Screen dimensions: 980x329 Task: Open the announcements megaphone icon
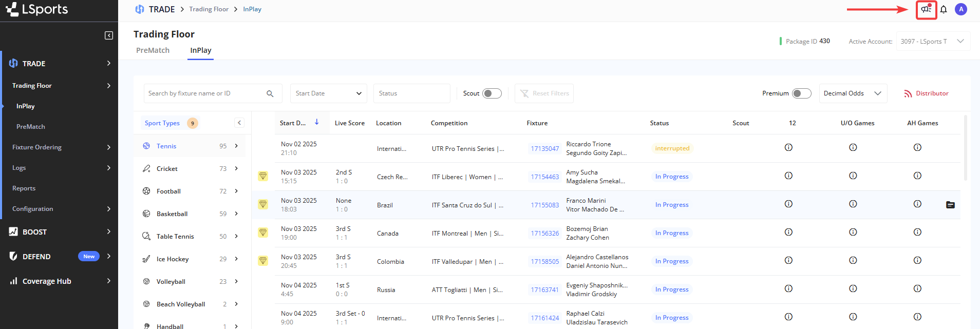(x=926, y=9)
